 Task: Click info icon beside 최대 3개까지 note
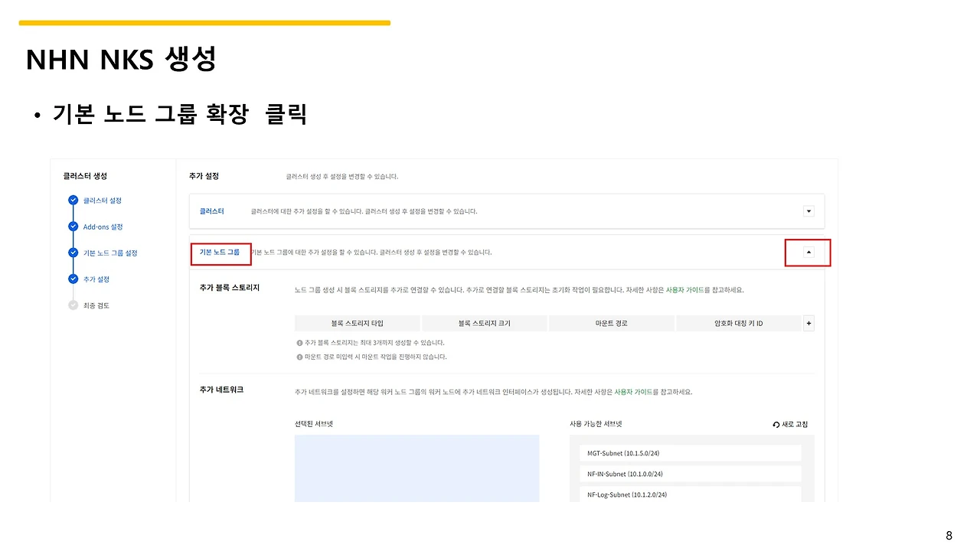[299, 343]
